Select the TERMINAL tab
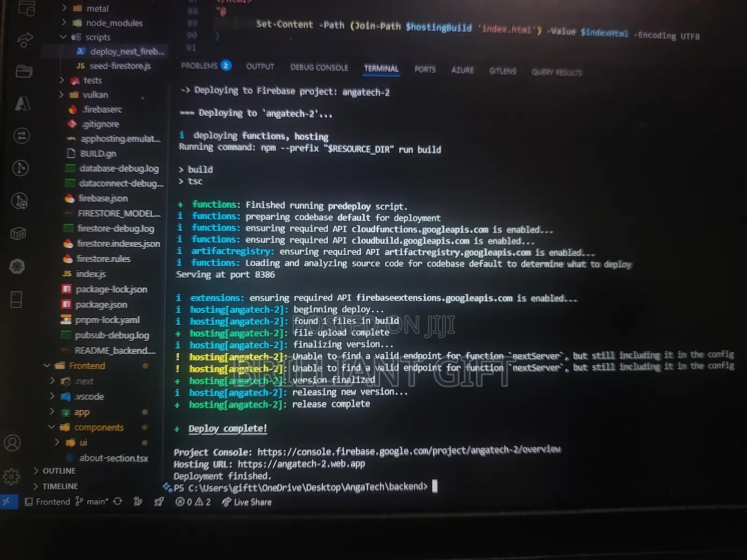The height and width of the screenshot is (560, 747). click(x=381, y=69)
